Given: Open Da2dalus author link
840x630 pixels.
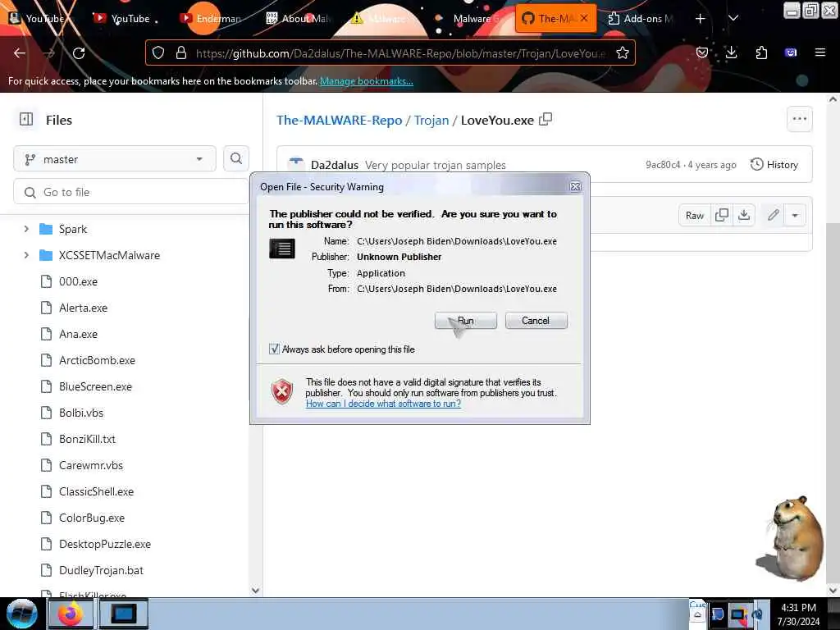Looking at the screenshot, I should coord(335,165).
